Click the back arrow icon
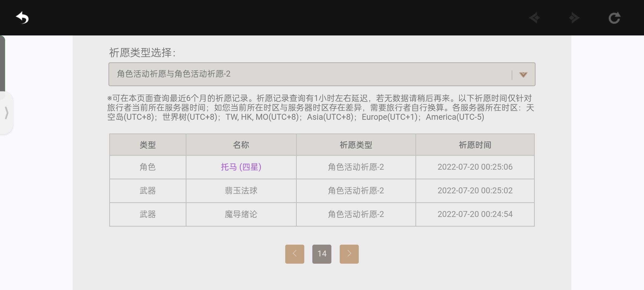This screenshot has width=644, height=290. pos(22,18)
